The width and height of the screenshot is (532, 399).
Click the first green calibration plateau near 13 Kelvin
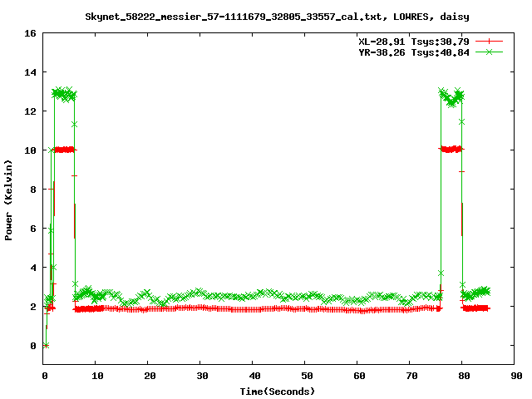(64, 94)
